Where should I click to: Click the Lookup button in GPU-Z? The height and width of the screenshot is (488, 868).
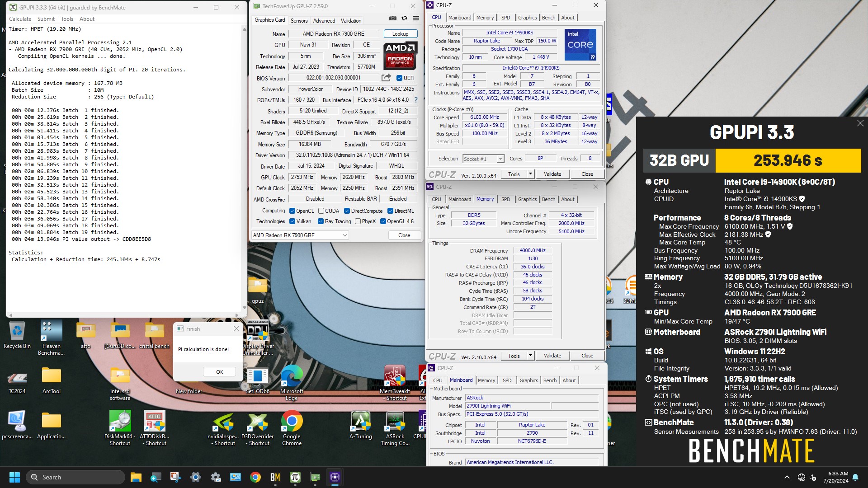pyautogui.click(x=400, y=34)
